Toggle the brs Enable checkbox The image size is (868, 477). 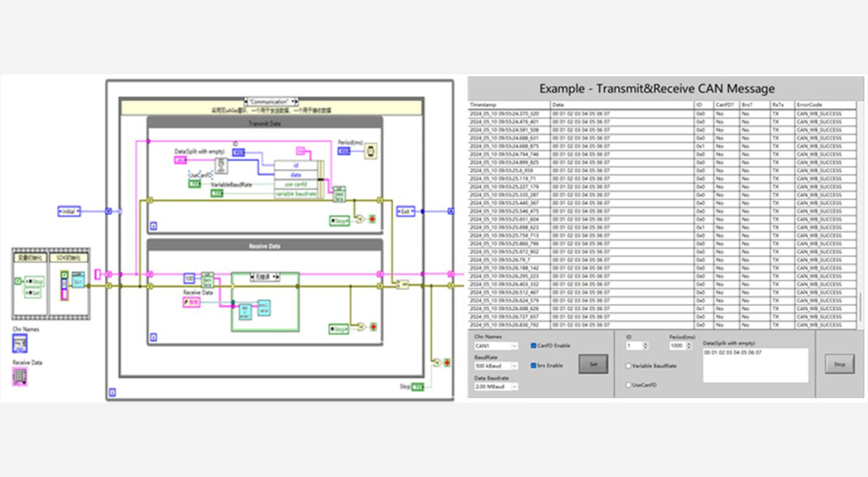pyautogui.click(x=534, y=365)
